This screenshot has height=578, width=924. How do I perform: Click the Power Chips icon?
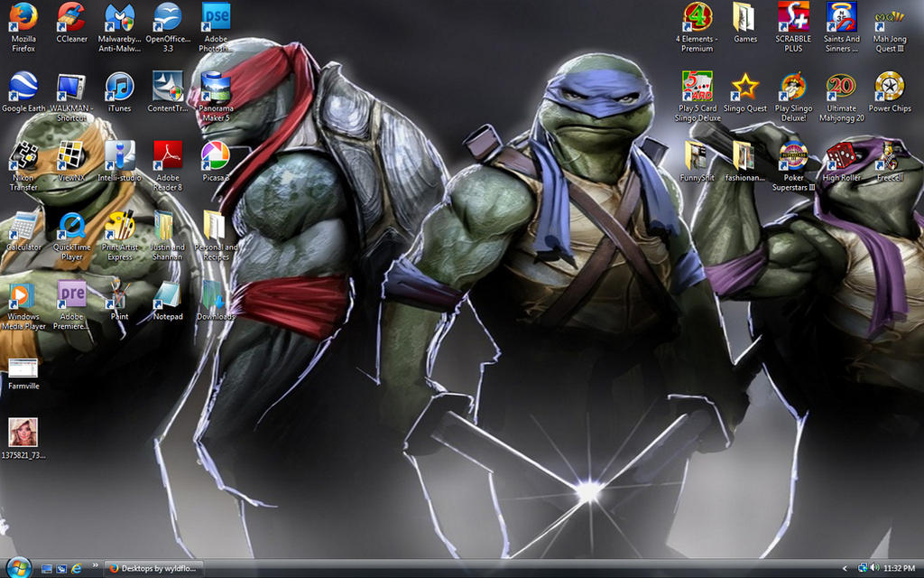click(889, 87)
